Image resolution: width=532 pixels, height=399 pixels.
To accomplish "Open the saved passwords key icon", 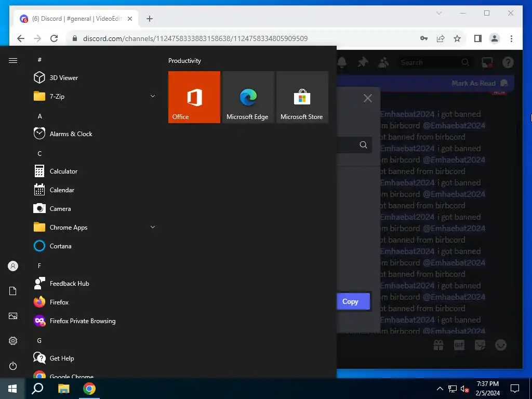I will pos(424,38).
